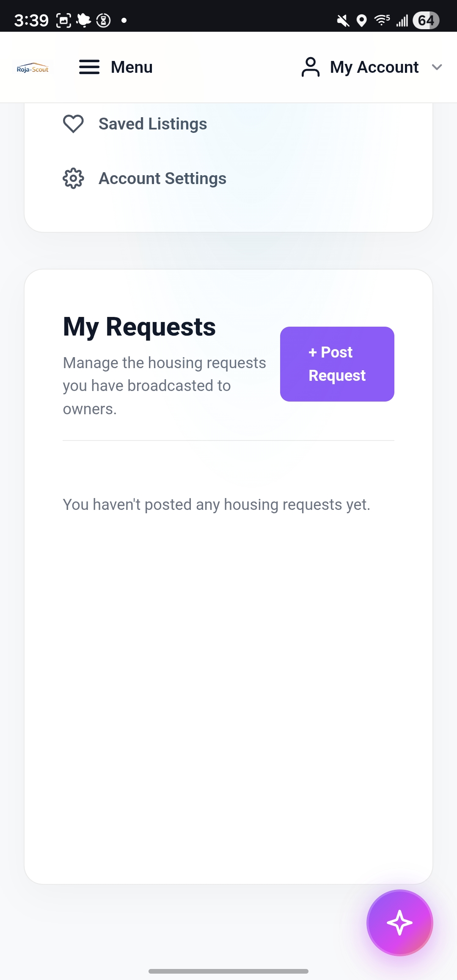Expand the chevron beside My Account
The width and height of the screenshot is (457, 980).
pos(437,67)
